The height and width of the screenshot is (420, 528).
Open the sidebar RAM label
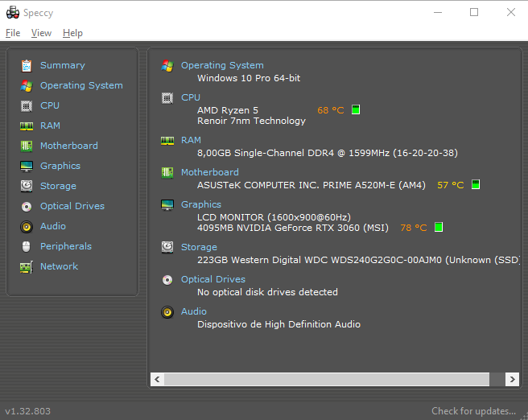click(50, 126)
